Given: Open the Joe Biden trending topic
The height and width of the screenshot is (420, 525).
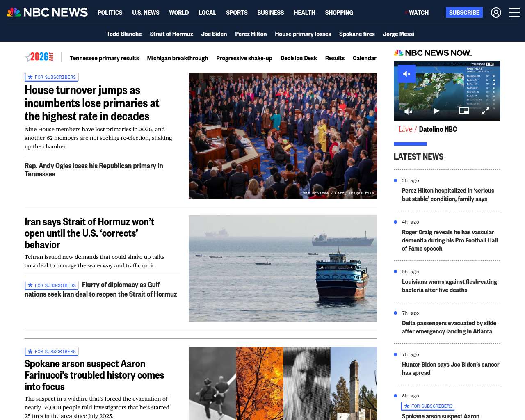Looking at the screenshot, I should pyautogui.click(x=214, y=34).
